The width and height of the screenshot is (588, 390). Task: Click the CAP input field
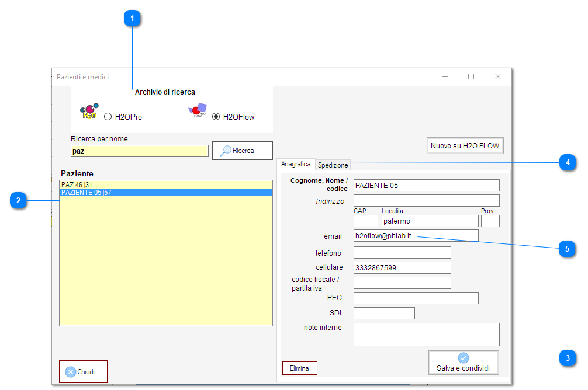click(366, 221)
